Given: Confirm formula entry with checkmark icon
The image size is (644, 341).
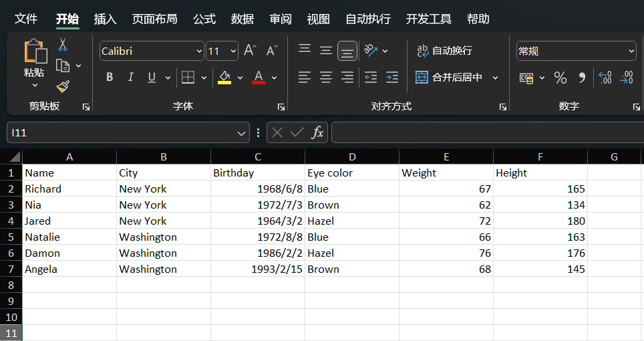Looking at the screenshot, I should click(297, 132).
